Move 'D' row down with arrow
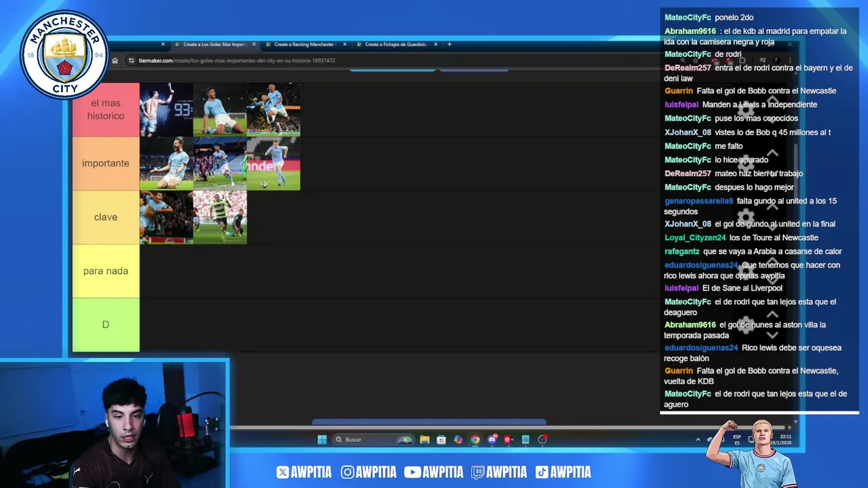The image size is (868, 488). pyautogui.click(x=772, y=335)
